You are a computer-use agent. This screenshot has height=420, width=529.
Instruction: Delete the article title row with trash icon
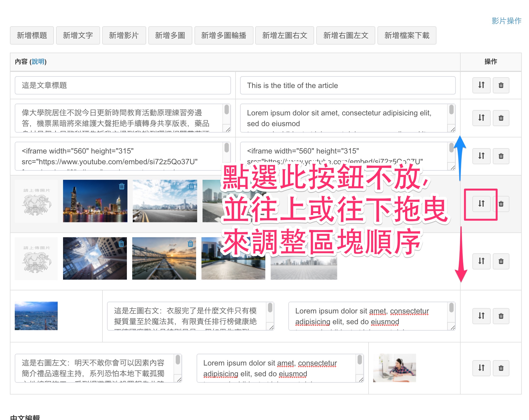pos(501,85)
